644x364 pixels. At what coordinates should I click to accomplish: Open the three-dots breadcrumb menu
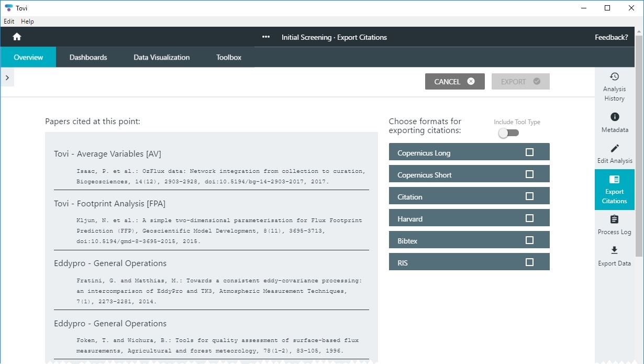point(266,37)
